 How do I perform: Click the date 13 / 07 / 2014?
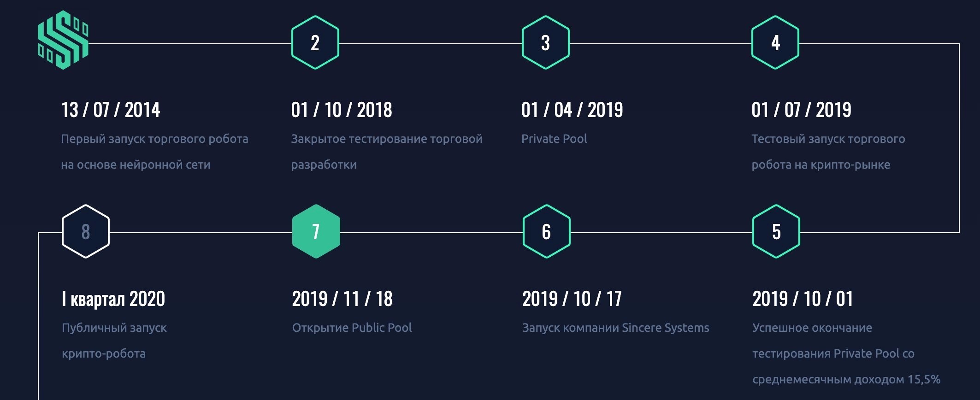pos(111,110)
